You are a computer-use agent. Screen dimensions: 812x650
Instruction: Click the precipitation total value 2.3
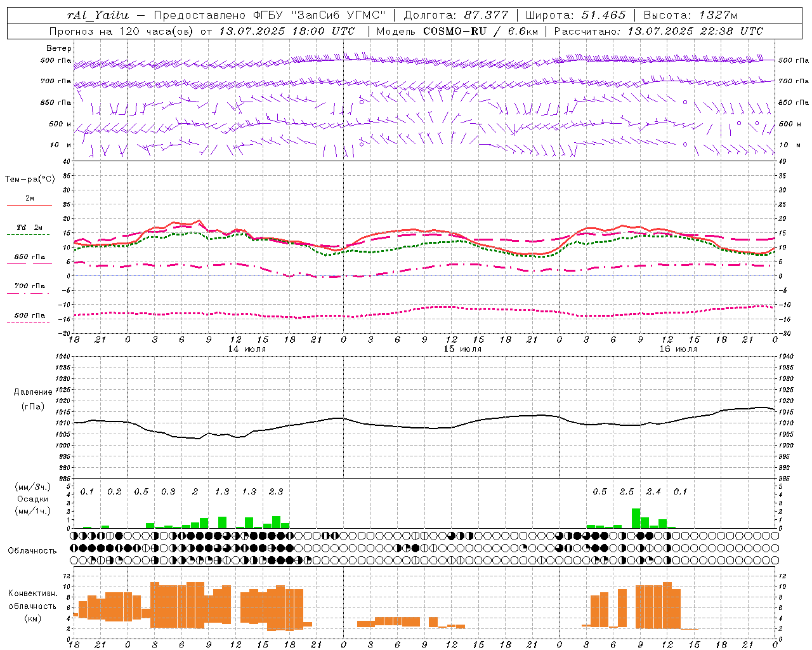tap(276, 491)
